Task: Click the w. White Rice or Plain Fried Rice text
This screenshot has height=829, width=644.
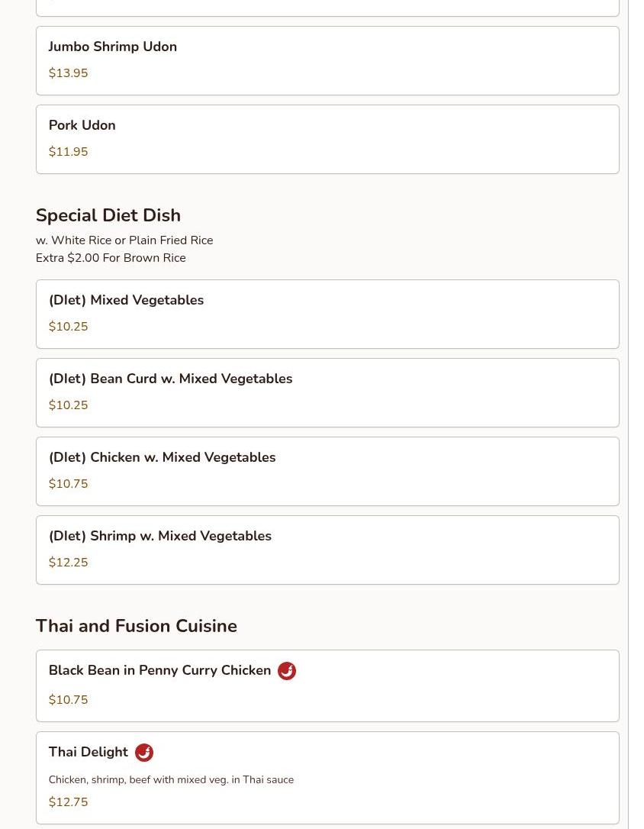Action: click(x=124, y=240)
